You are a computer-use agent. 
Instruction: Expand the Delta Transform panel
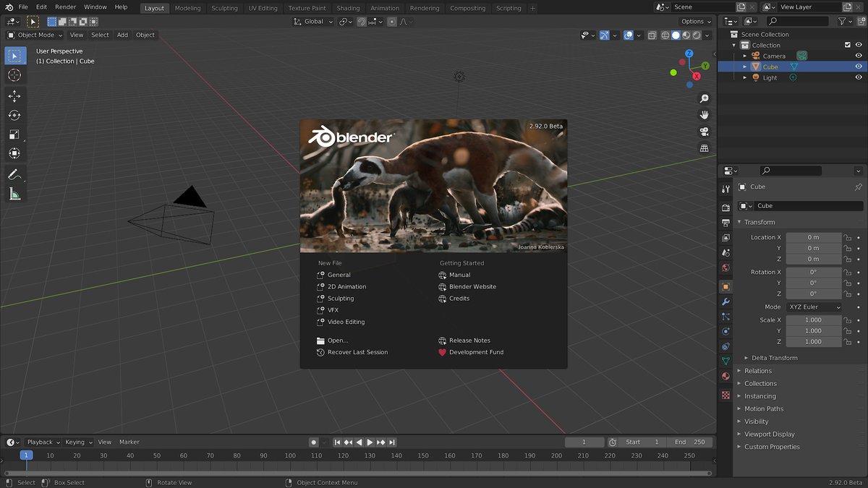coord(774,358)
